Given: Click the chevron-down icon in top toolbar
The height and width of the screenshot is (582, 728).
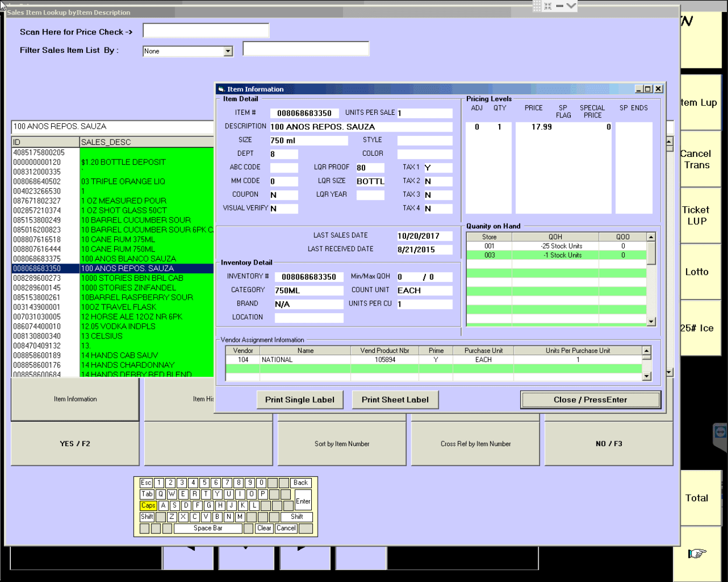Looking at the screenshot, I should (x=571, y=6).
